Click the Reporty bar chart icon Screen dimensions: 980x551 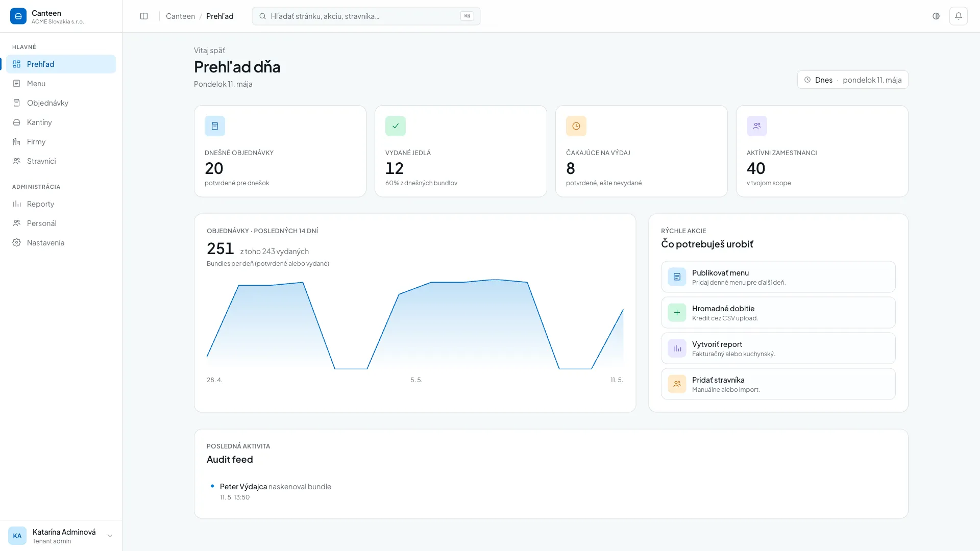click(17, 204)
